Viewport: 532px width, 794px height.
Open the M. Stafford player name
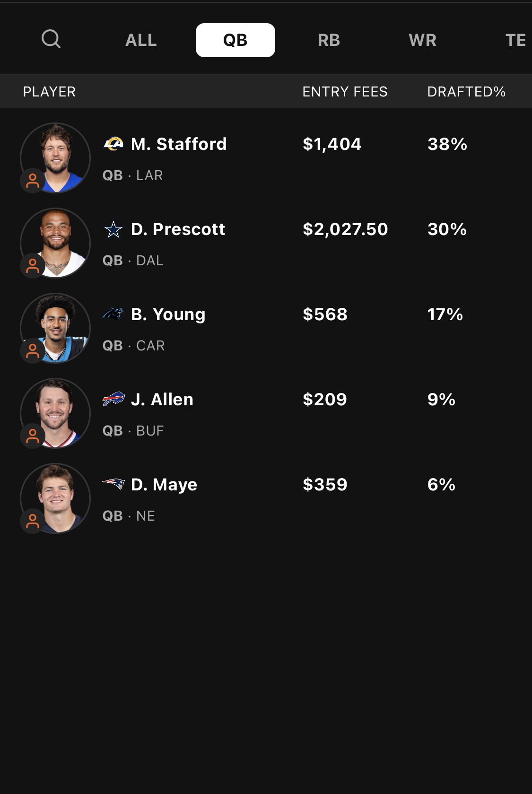[x=179, y=144]
